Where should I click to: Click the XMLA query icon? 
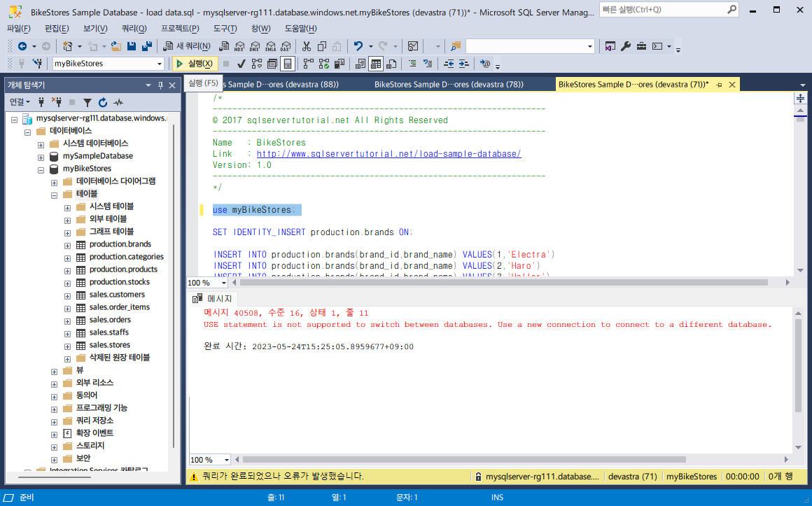click(x=270, y=47)
